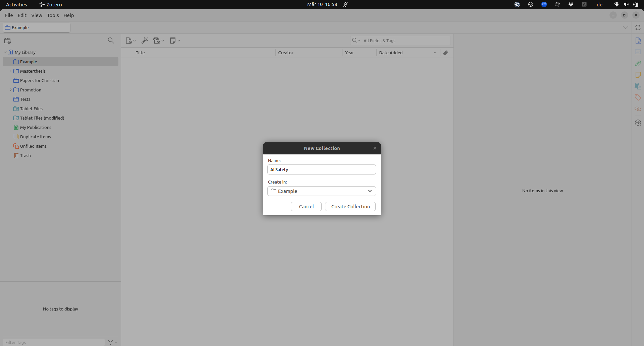Click the Add Item by Identifier wand
644x346 pixels.
pos(145,41)
